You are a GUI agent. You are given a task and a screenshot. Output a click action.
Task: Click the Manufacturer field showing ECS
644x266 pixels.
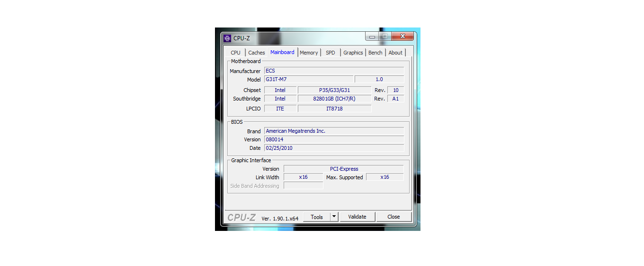coord(334,71)
